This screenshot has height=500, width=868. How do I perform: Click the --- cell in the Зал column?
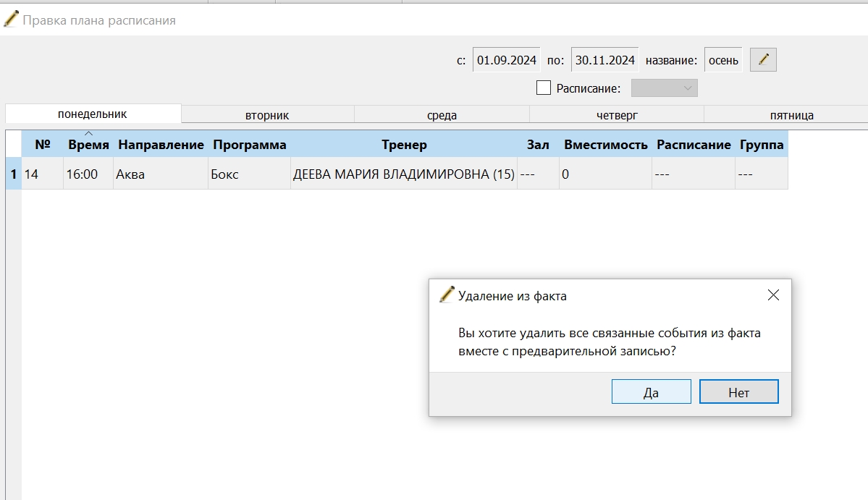coord(538,174)
